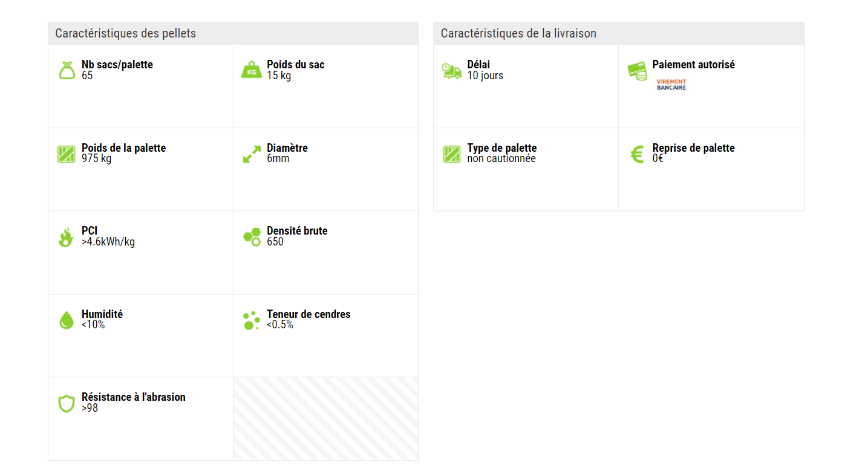Click the hexagons icon for Densité brute

[252, 237]
